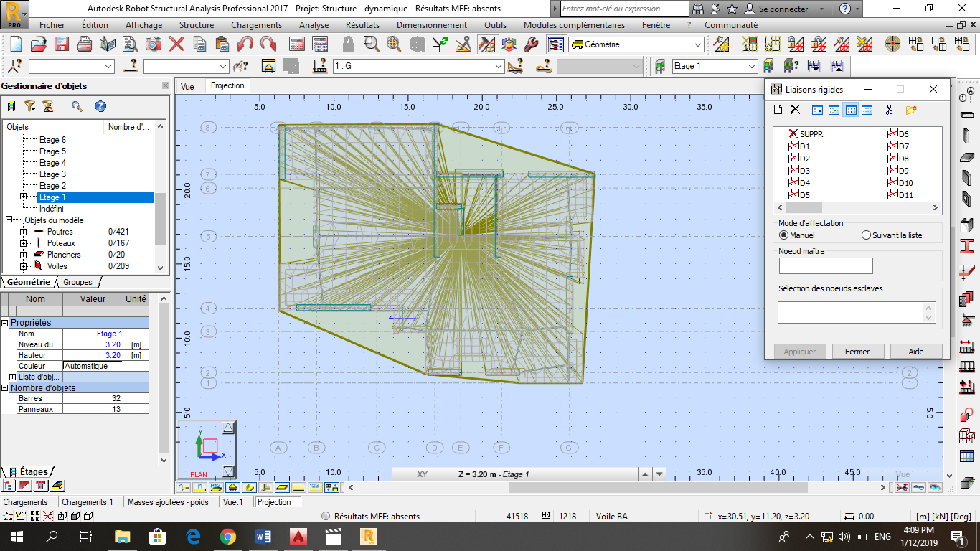Image resolution: width=980 pixels, height=551 pixels.
Task: Open the Dimensionnement menu
Action: pyautogui.click(x=432, y=24)
